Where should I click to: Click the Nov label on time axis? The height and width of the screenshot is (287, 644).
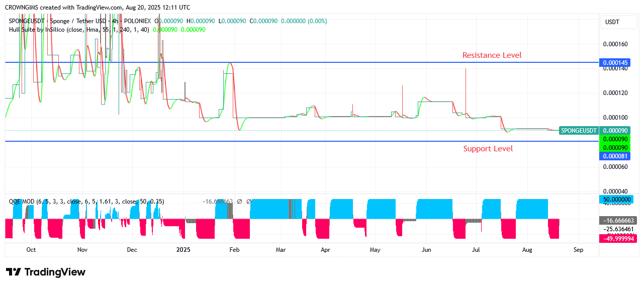coord(82,250)
